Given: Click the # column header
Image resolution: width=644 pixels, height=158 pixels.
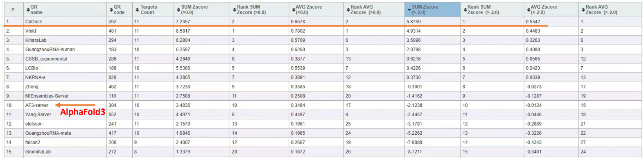Looking at the screenshot, I should 13,9.
